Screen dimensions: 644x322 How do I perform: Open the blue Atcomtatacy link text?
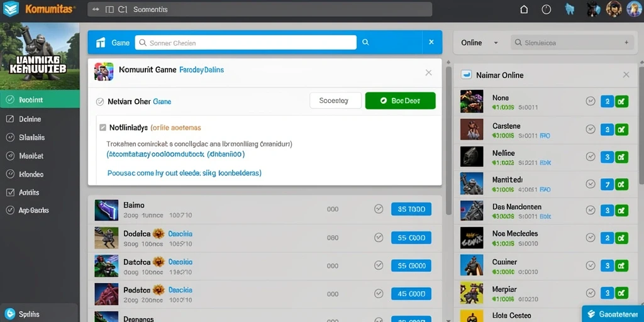click(x=176, y=155)
